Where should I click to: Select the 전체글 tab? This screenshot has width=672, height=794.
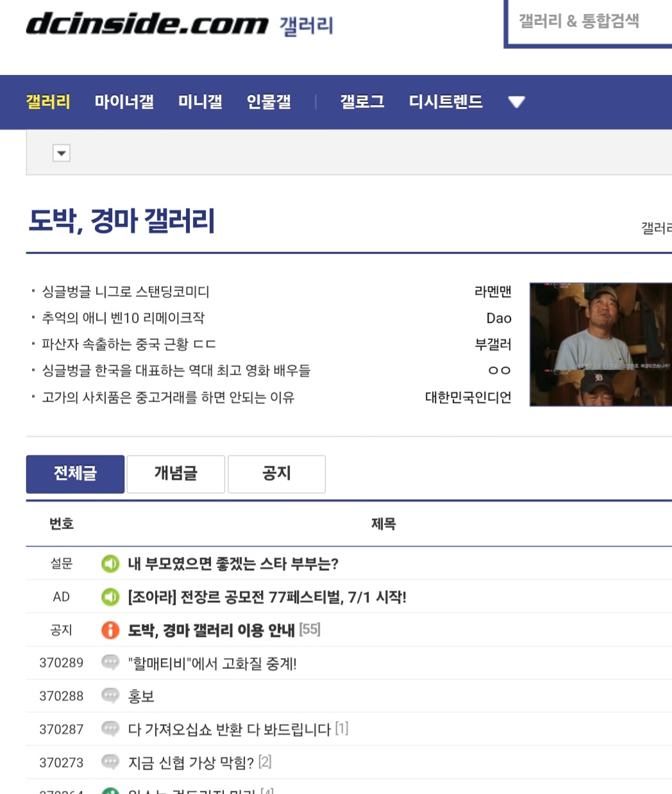(x=75, y=474)
